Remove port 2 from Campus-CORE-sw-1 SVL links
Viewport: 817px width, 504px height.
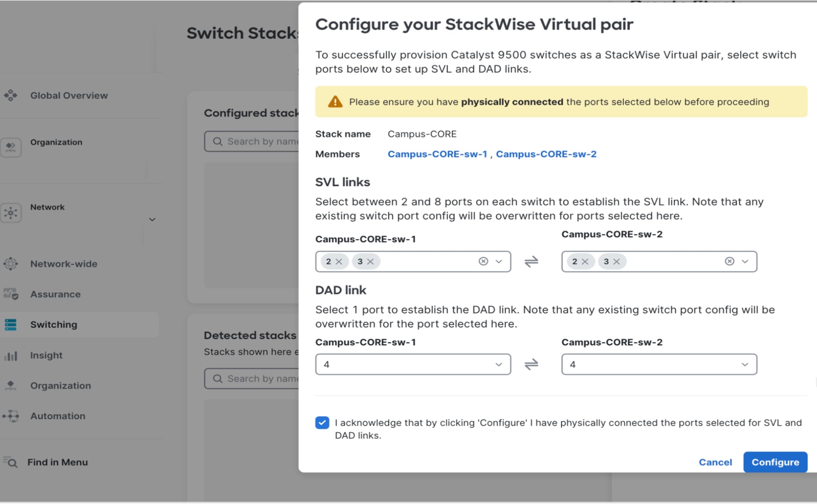pos(339,262)
